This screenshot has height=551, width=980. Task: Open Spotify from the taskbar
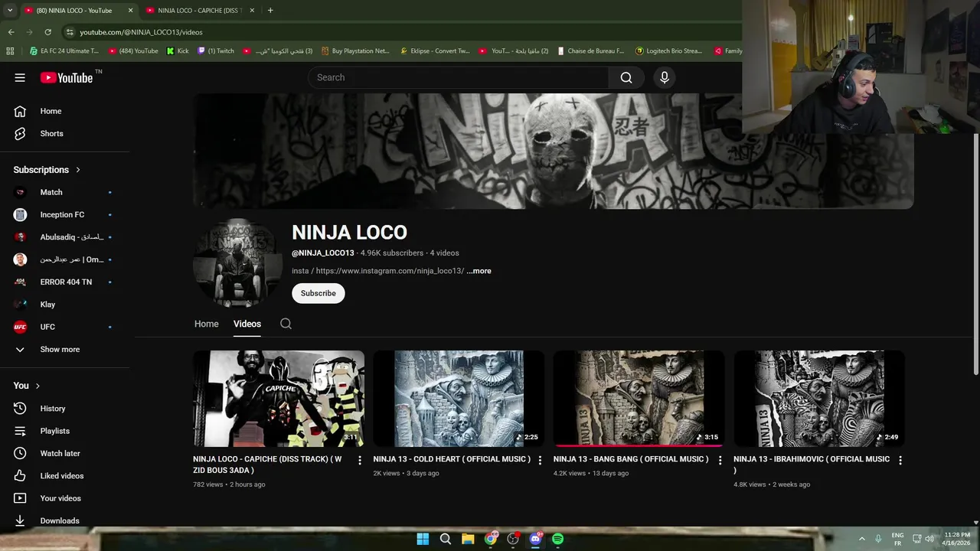[557, 539]
